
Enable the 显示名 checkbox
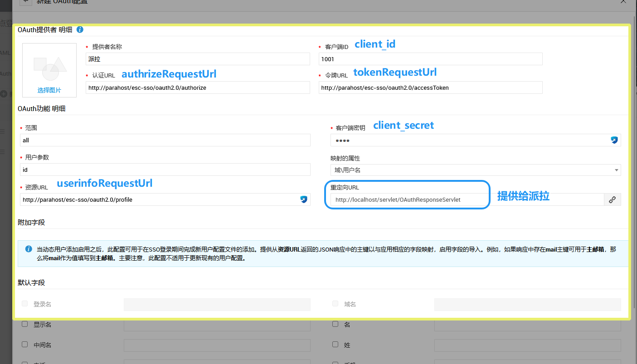[x=25, y=324]
